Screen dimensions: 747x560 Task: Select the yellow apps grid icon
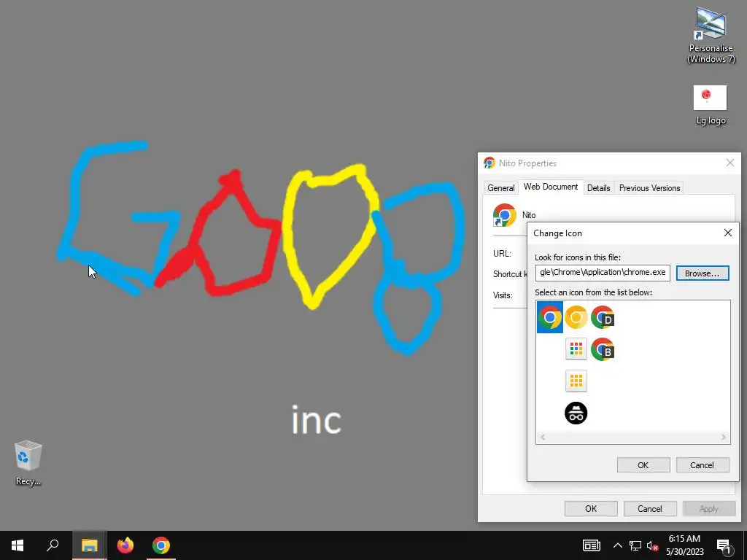click(x=576, y=381)
